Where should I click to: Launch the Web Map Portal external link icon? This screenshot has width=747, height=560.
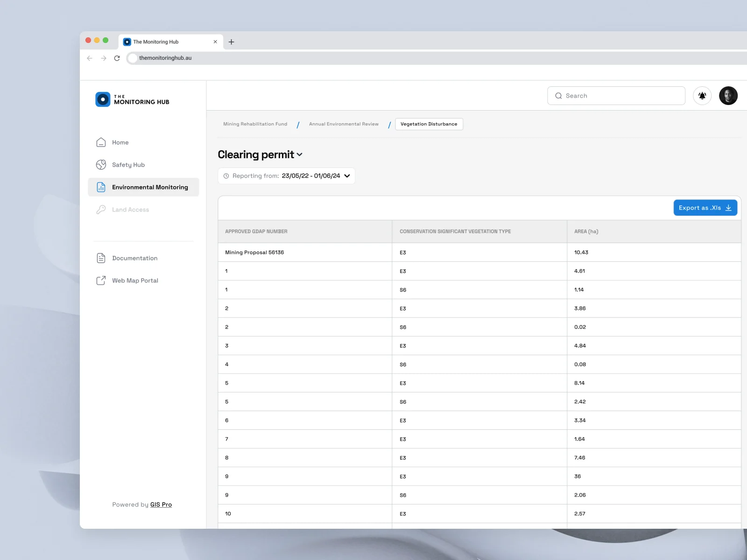click(x=101, y=280)
